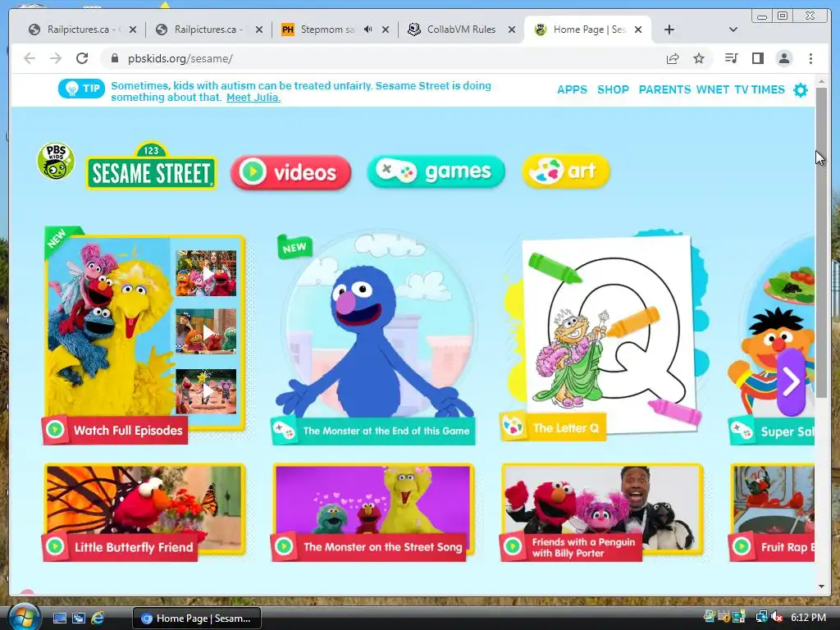The image size is (840, 630).
Task: Click palette icon on The Letter Q label
Action: coord(513,427)
